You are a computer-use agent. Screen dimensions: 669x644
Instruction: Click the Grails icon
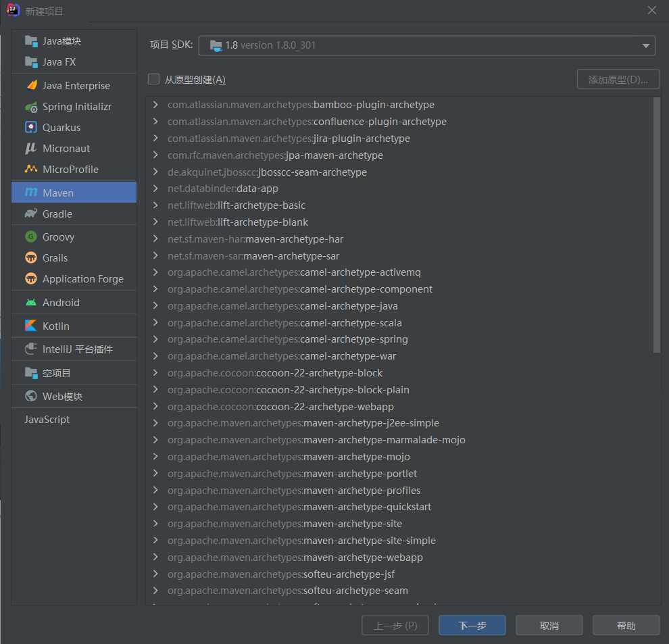pyautogui.click(x=31, y=257)
